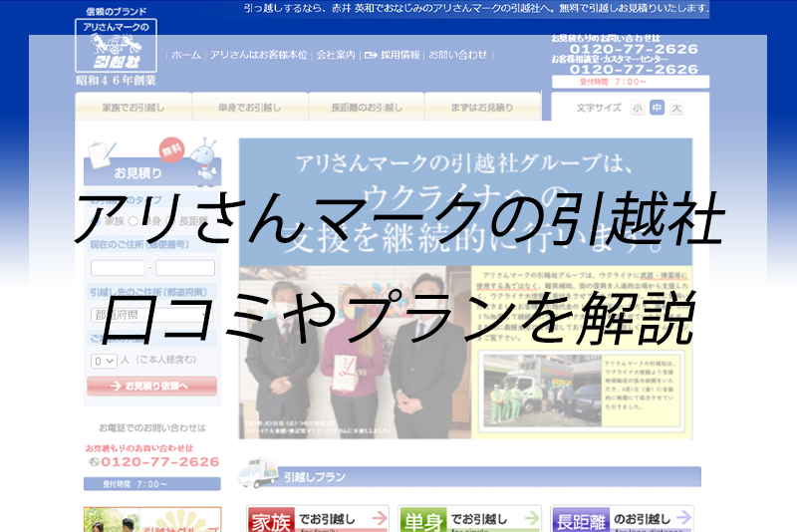Click the header phone number for お見積もり
Screen dimensions: 797x532
click(x=634, y=49)
